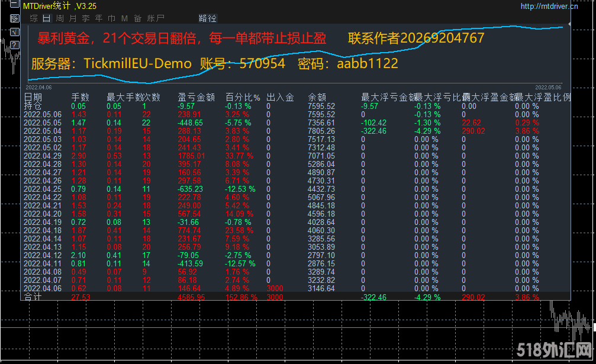Select the 日 daily statistics tab
Image resolution: width=596 pixels, height=364 pixels.
46,18
